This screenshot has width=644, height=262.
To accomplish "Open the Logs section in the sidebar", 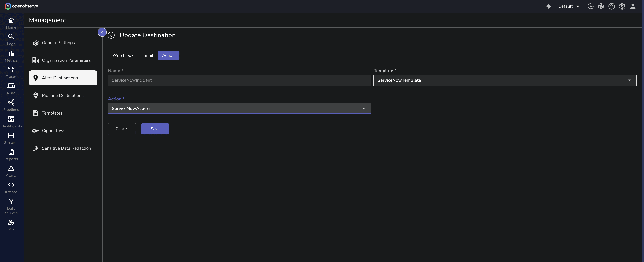I will [11, 39].
